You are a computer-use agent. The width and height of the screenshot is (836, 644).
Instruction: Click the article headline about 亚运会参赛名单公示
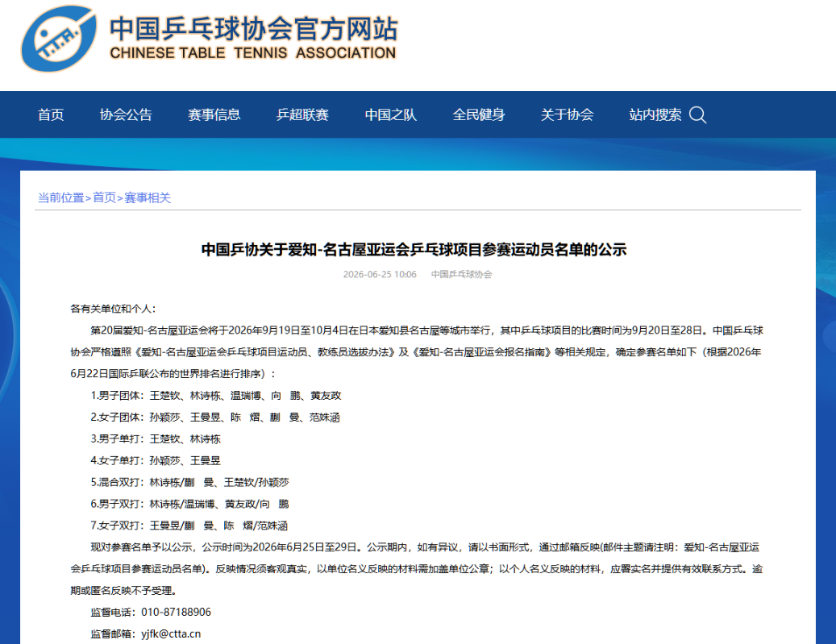[x=414, y=249]
